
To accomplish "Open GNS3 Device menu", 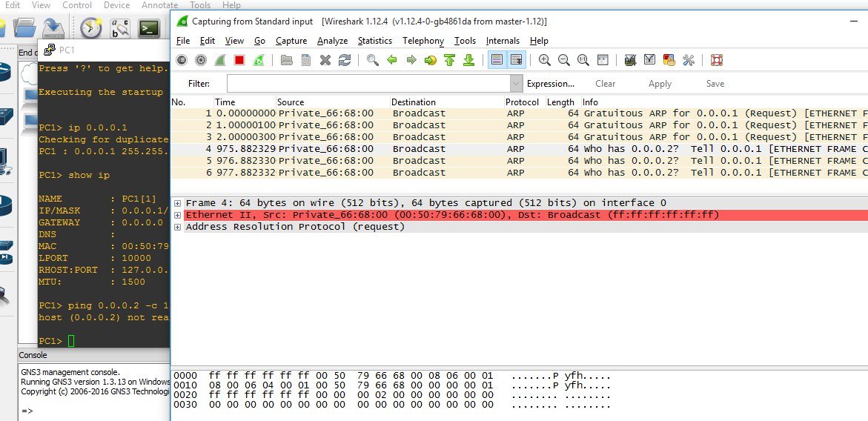I will click(117, 5).
